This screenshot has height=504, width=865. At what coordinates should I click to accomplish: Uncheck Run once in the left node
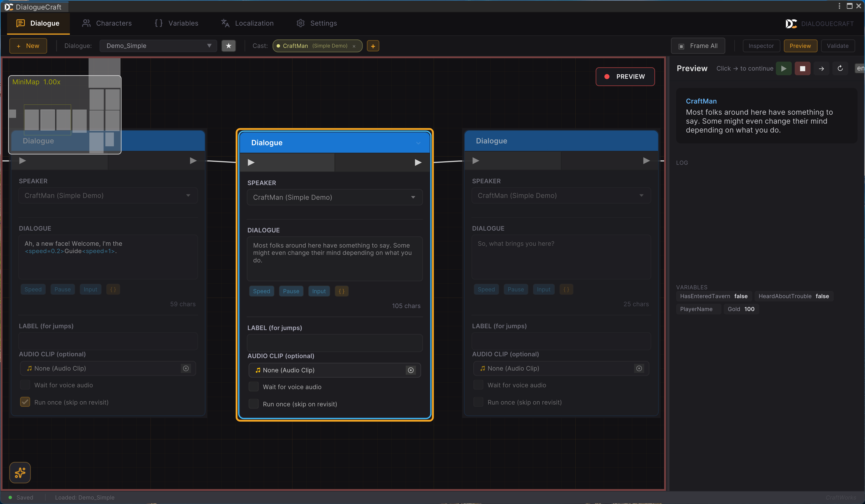coord(25,402)
